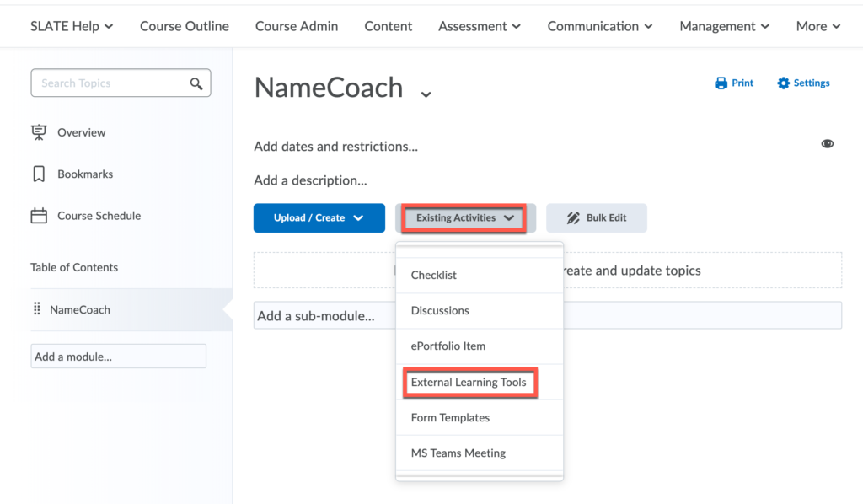The width and height of the screenshot is (863, 504).
Task: Choose MS Teams Meeting
Action: click(x=480, y=453)
